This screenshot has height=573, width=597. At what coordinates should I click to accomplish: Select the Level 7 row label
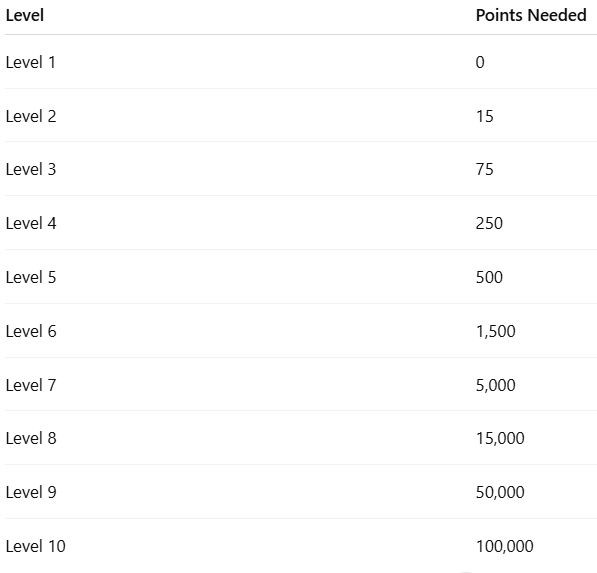(31, 385)
